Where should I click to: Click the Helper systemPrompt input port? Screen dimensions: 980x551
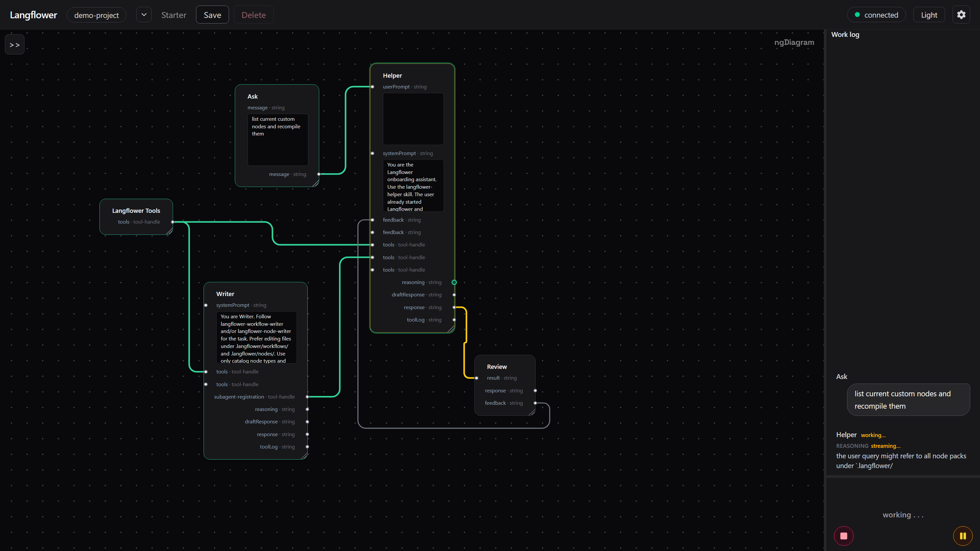tap(372, 153)
